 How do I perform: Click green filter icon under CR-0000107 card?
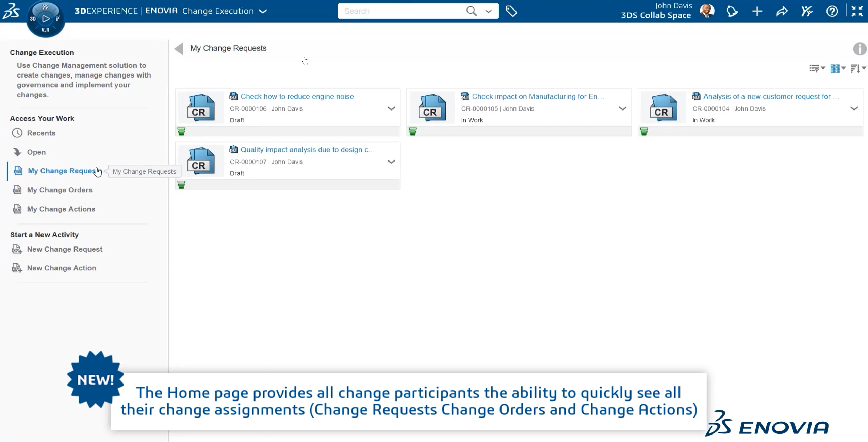(x=181, y=185)
